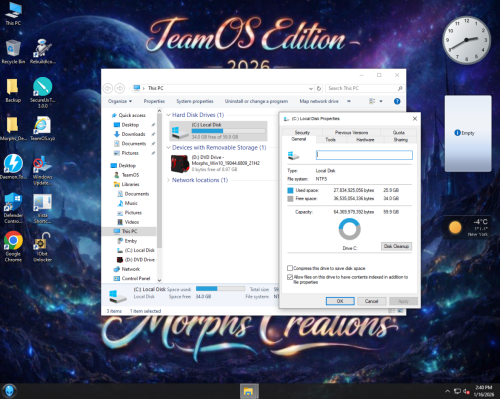Screen dimensions: 500x399
Task: Click System properties in toolbar
Action: 195,101
